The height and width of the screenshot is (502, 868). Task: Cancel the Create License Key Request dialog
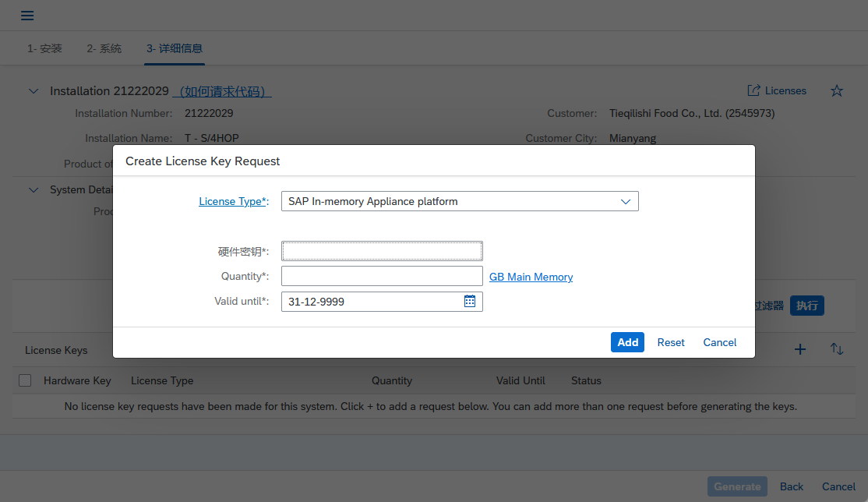tap(719, 342)
